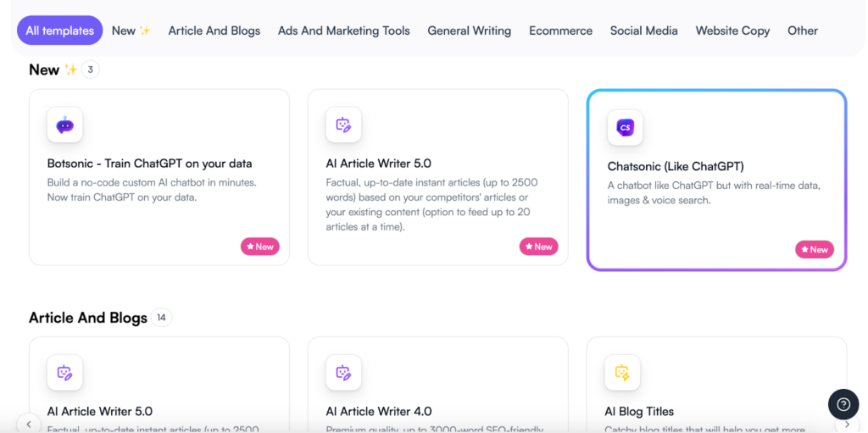This screenshot has width=868, height=433.
Task: Select the All templates tab
Action: pyautogui.click(x=60, y=31)
